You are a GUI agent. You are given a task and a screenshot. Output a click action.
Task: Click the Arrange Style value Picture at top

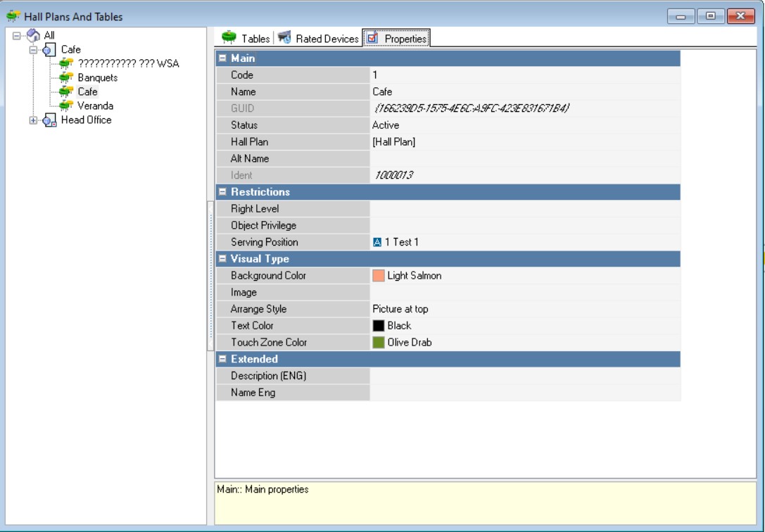tap(526, 309)
